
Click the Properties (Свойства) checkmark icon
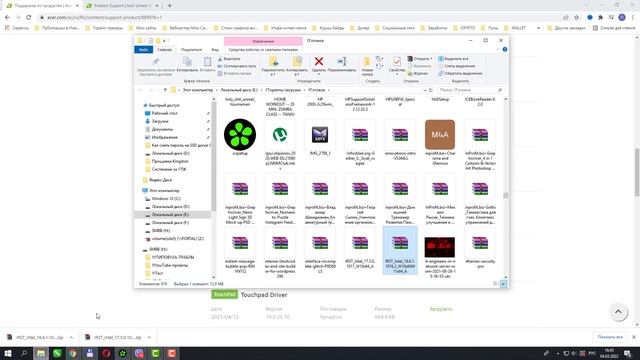point(396,61)
